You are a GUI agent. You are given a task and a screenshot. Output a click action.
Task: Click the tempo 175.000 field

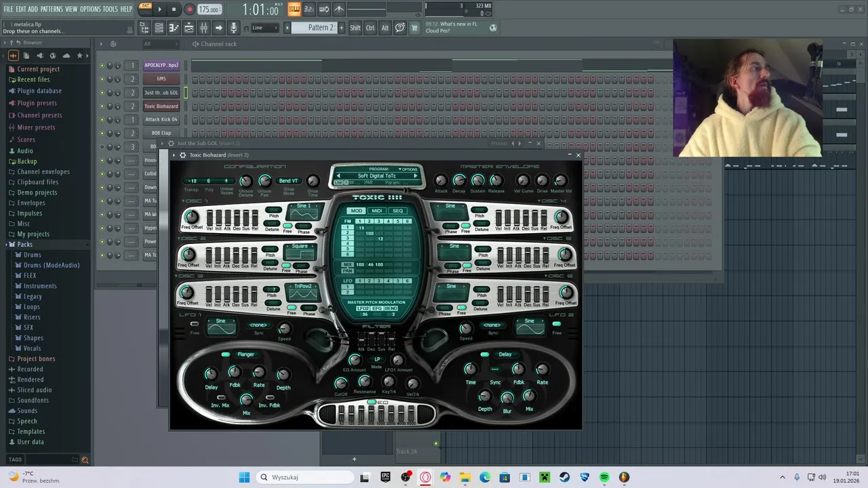[x=210, y=9]
